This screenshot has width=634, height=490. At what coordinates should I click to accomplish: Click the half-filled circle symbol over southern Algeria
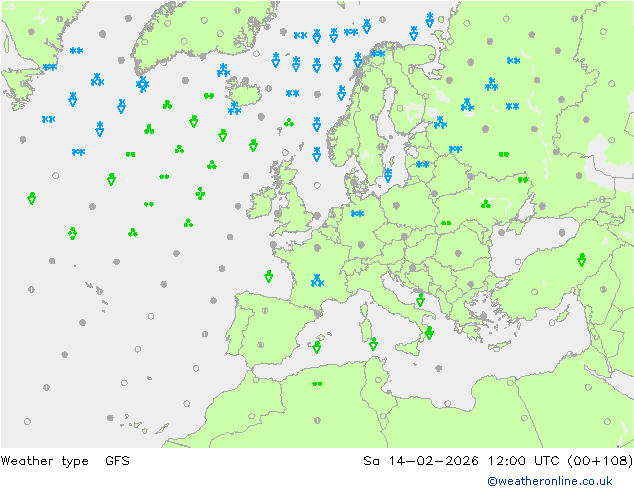pyautogui.click(x=317, y=420)
